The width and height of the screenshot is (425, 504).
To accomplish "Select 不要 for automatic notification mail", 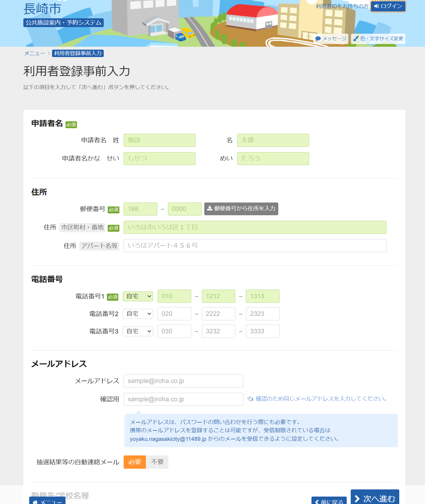I will click(x=157, y=462).
